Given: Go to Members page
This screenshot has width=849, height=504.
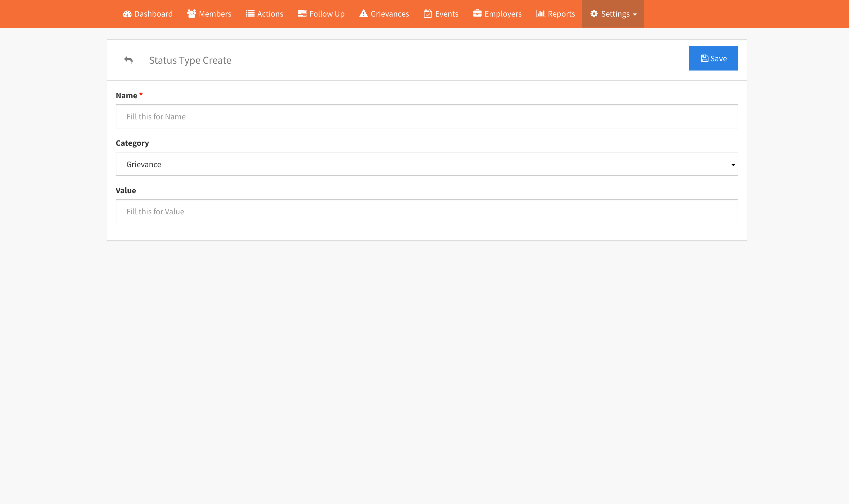Looking at the screenshot, I should [x=209, y=14].
